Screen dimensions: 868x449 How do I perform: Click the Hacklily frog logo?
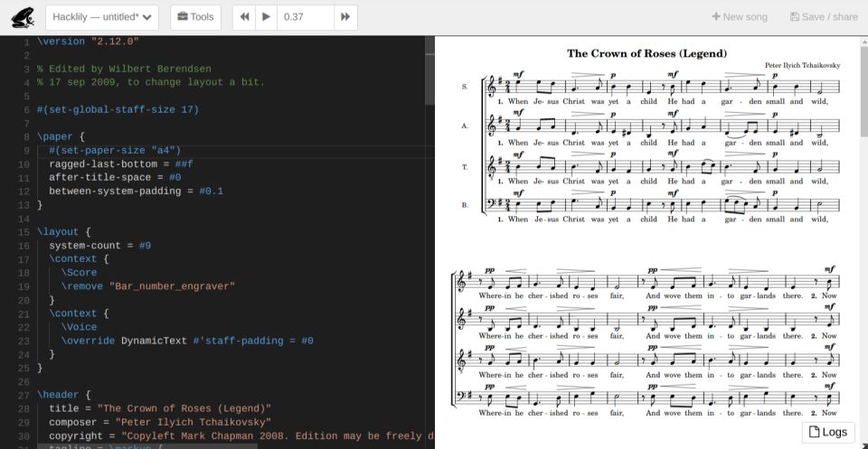(22, 17)
